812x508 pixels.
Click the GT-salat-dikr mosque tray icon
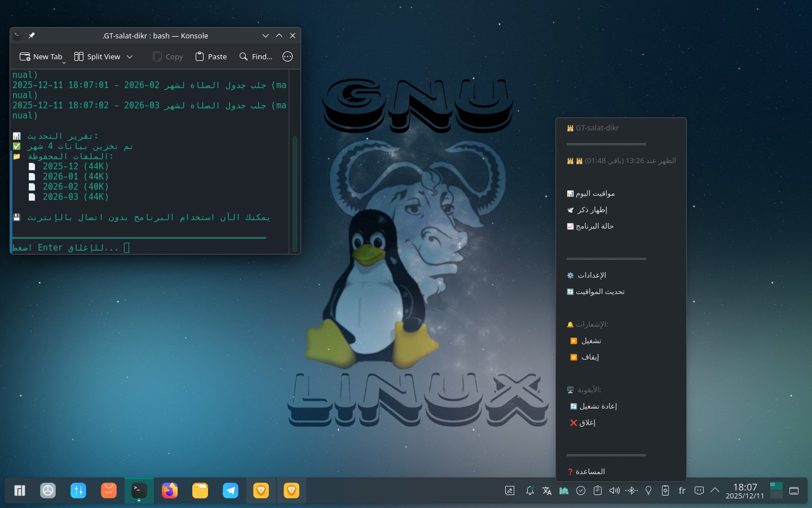(x=563, y=491)
